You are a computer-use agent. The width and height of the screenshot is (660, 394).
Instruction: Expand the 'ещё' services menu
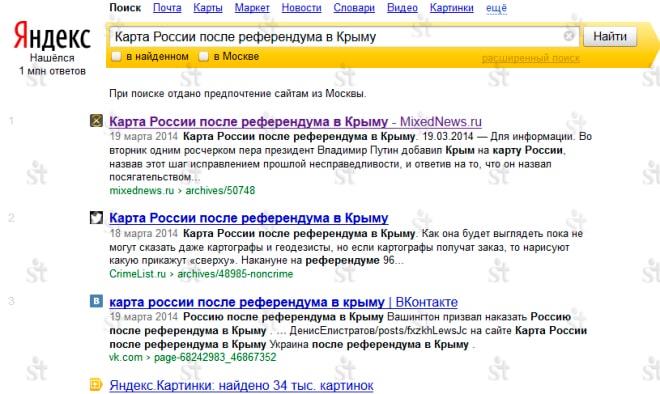[x=496, y=8]
